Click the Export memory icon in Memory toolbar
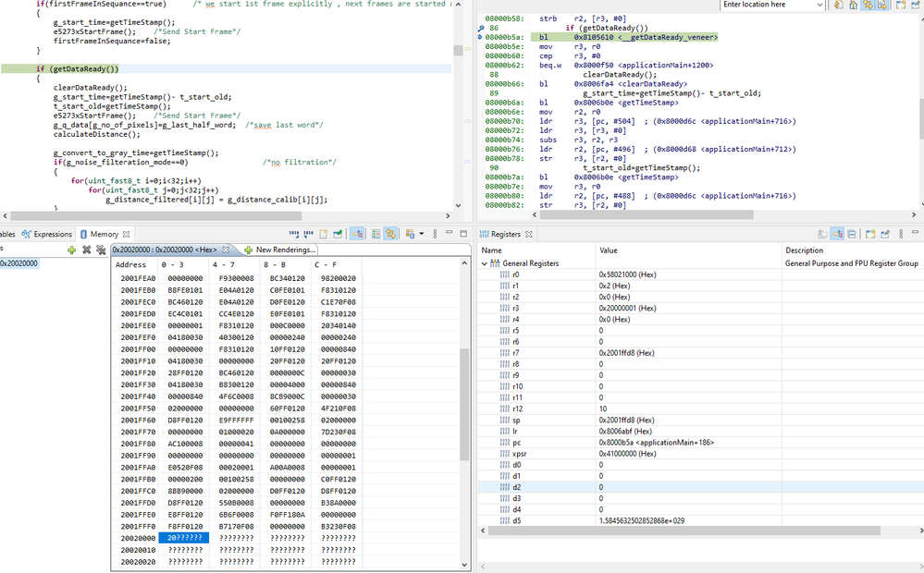 pos(308,234)
